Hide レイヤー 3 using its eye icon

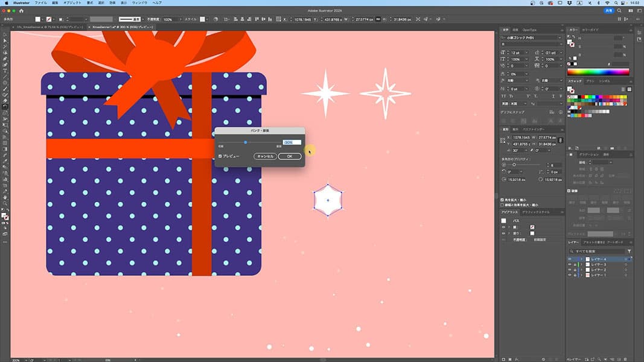pos(569,264)
